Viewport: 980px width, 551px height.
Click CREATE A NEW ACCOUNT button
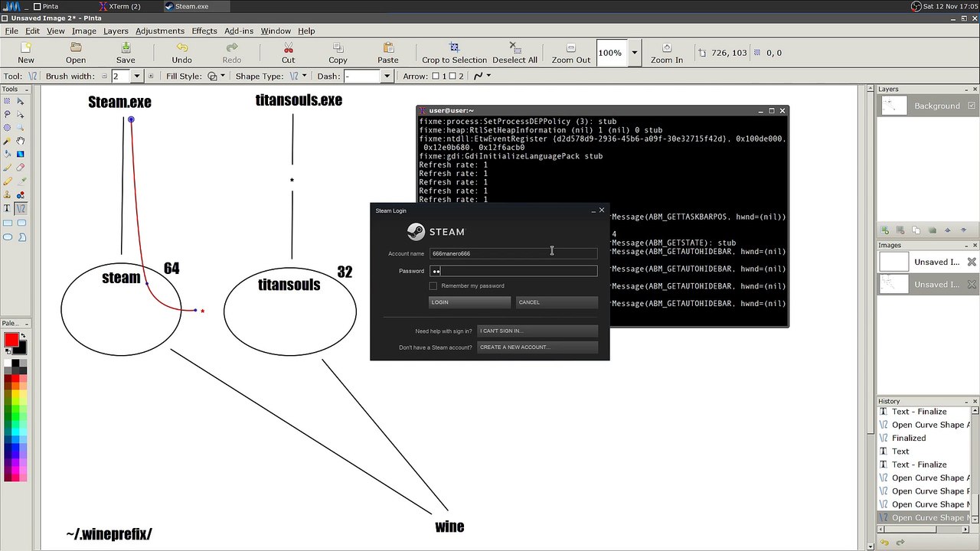[x=537, y=347]
